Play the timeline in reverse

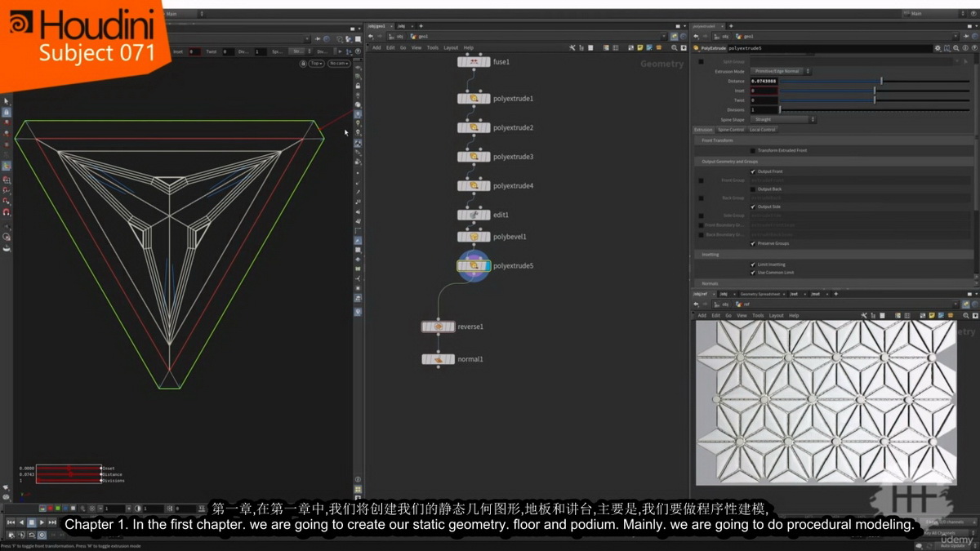pos(21,522)
